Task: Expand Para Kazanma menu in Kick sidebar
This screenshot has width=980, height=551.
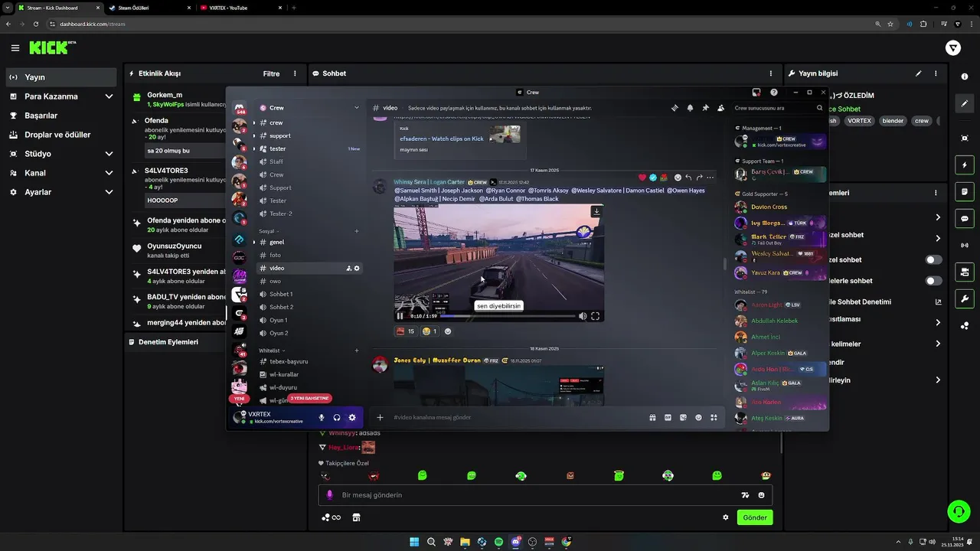Action: click(x=109, y=96)
